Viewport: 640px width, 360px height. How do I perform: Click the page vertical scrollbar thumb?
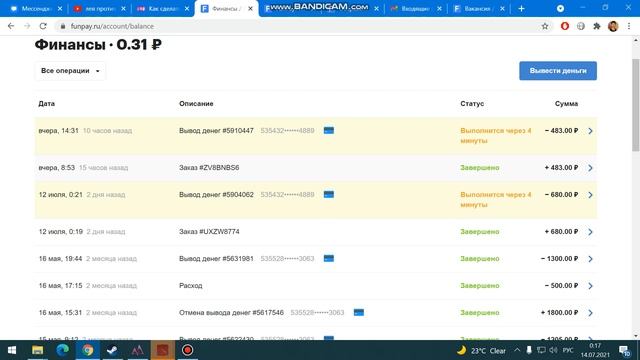coord(636,104)
